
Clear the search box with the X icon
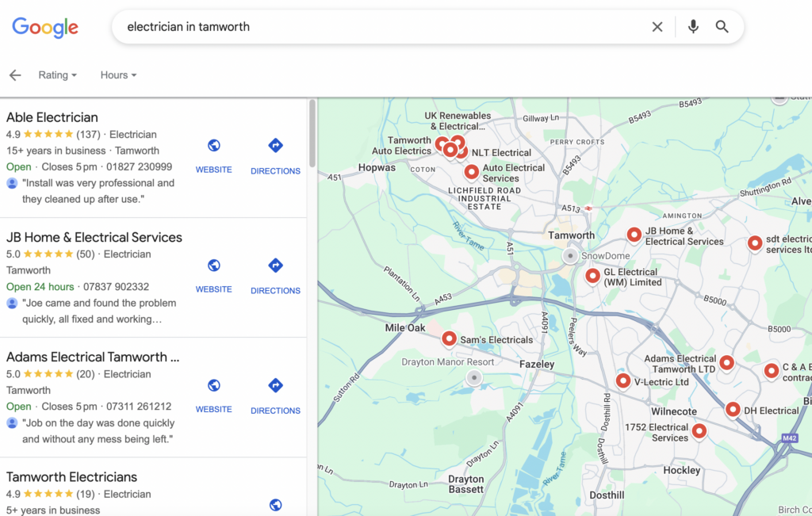[x=657, y=27]
